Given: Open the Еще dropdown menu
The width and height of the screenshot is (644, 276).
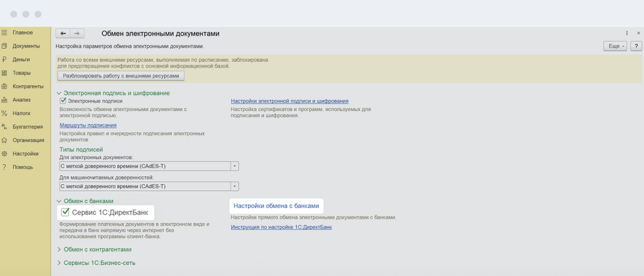Looking at the screenshot, I should pos(615,46).
